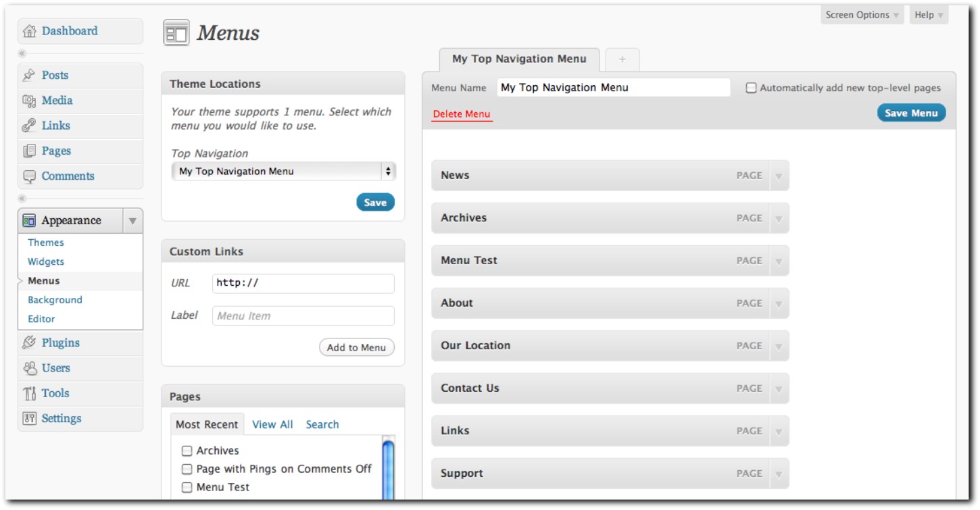Click the custom link URL field
This screenshot has width=980, height=510.
tap(303, 284)
